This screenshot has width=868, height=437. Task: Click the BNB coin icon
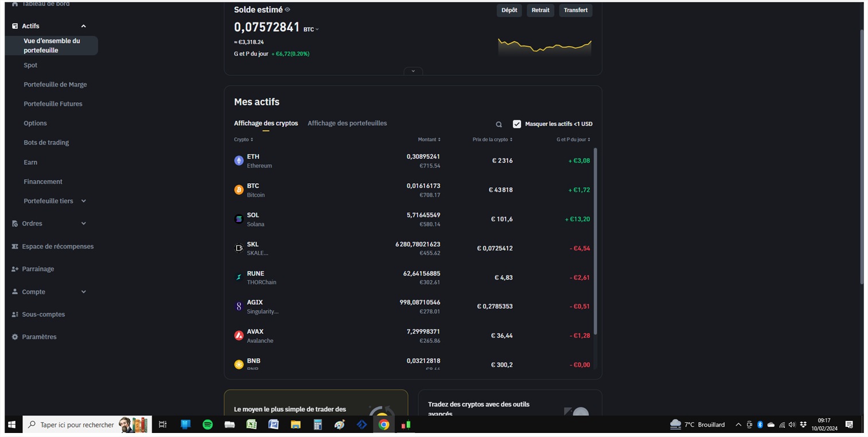[x=239, y=364]
